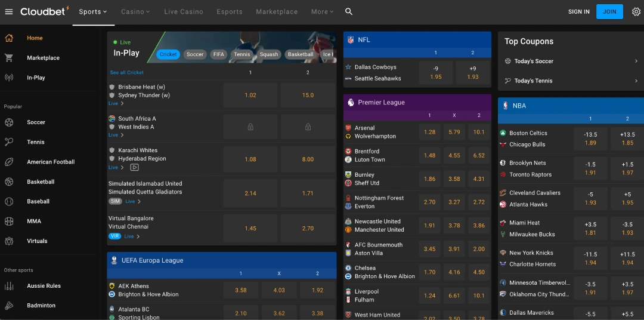Click the Newcastle United team name
The width and height of the screenshot is (644, 320).
pos(377,221)
